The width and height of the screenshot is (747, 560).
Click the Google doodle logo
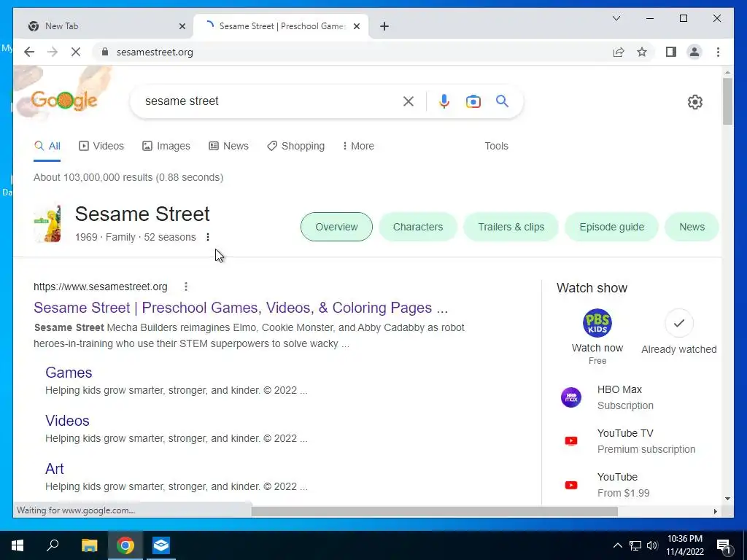point(64,100)
